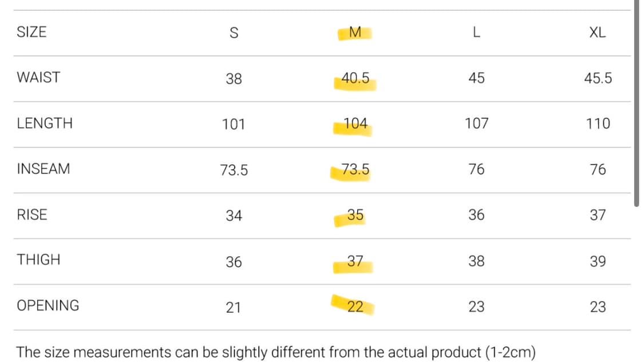Click the highlighted 104 length value
The image size is (644, 362).
(x=355, y=124)
